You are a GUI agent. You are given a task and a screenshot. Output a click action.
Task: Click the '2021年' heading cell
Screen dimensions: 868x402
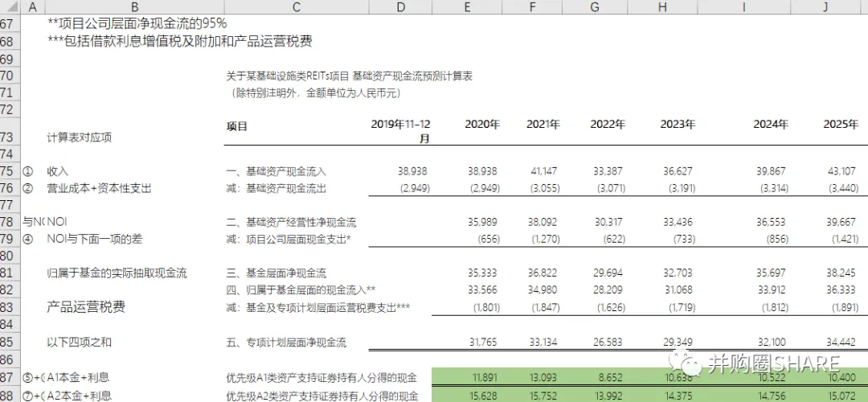pos(543,125)
